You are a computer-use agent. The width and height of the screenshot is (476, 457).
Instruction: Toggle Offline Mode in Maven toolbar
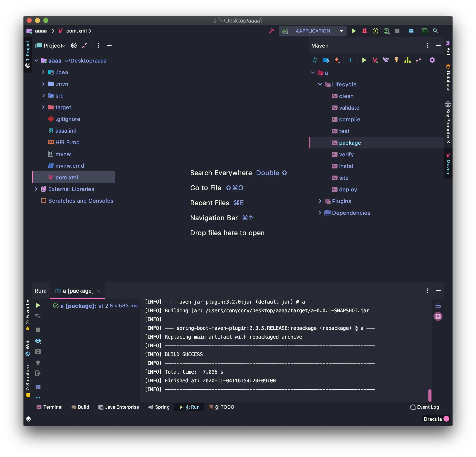click(386, 60)
